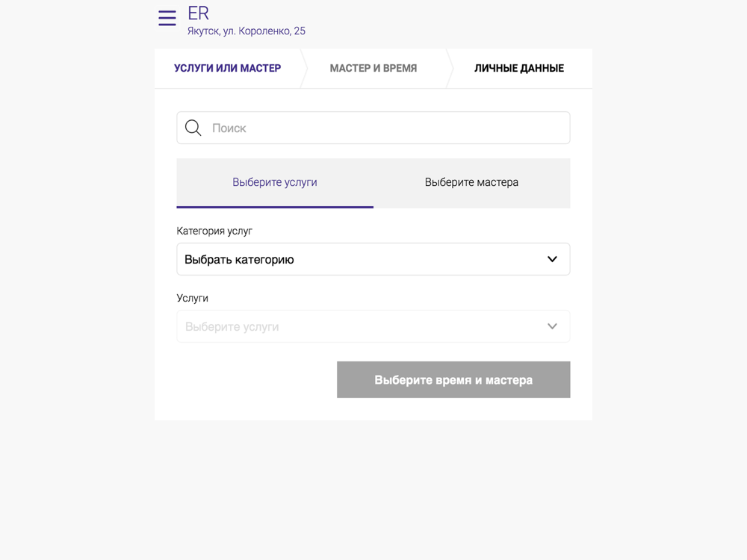Viewport: 747px width, 560px height.
Task: Go to step Мастер и время
Action: [x=373, y=68]
